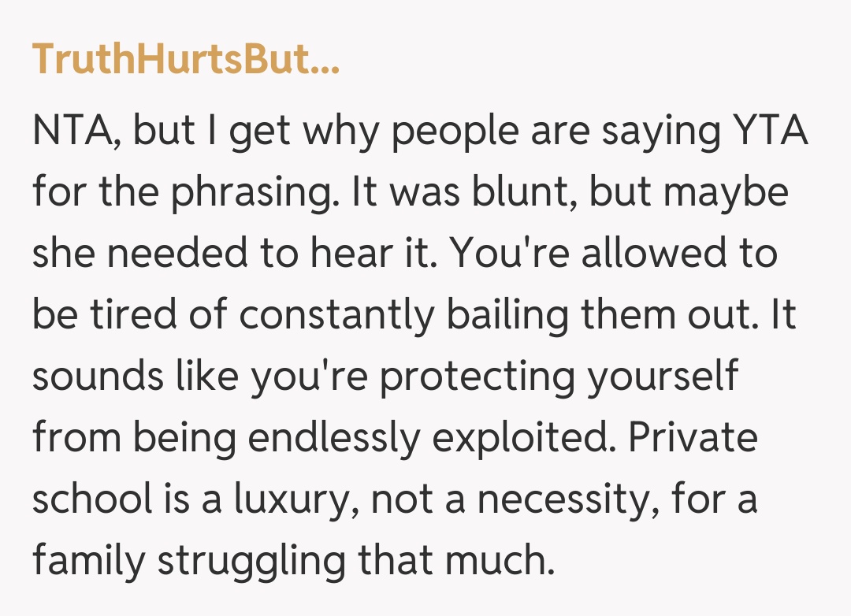
Task: Open the TruthHurtsBut... user profile
Action: (186, 61)
